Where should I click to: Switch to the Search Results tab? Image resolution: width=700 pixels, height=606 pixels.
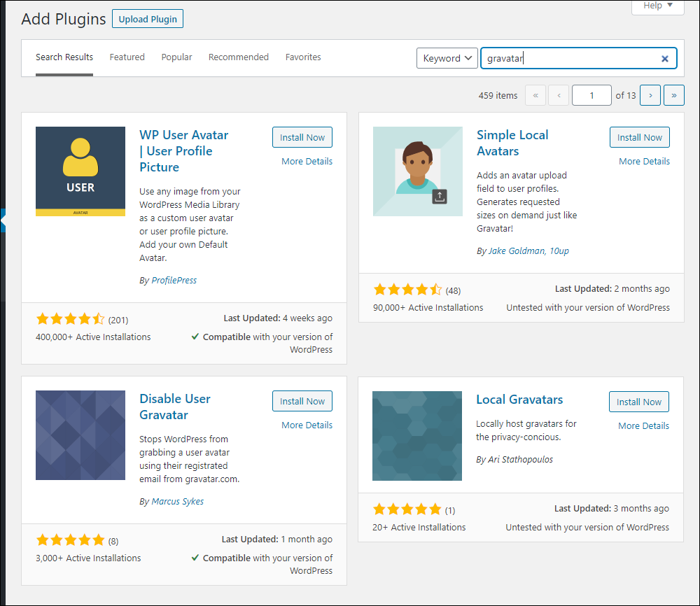(x=64, y=57)
